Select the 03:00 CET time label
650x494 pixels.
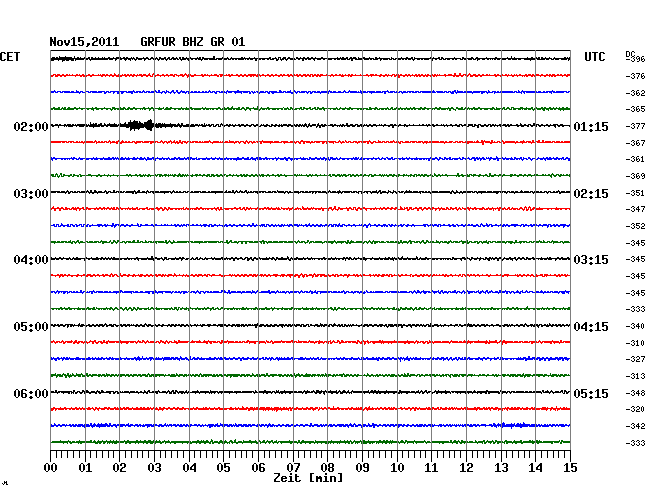coord(31,194)
